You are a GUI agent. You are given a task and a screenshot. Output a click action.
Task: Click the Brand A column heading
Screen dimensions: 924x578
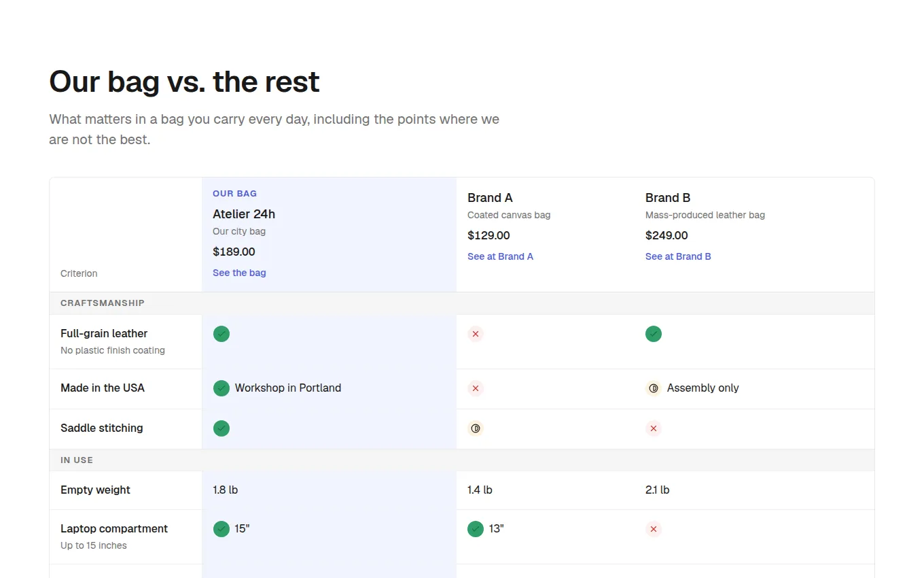[x=490, y=198]
